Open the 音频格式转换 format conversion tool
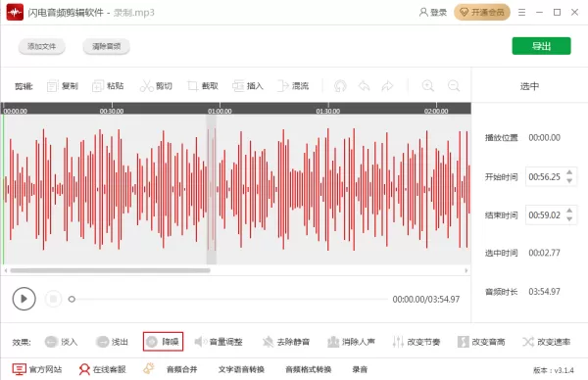Viewport: 588px width, 380px height. point(309,369)
